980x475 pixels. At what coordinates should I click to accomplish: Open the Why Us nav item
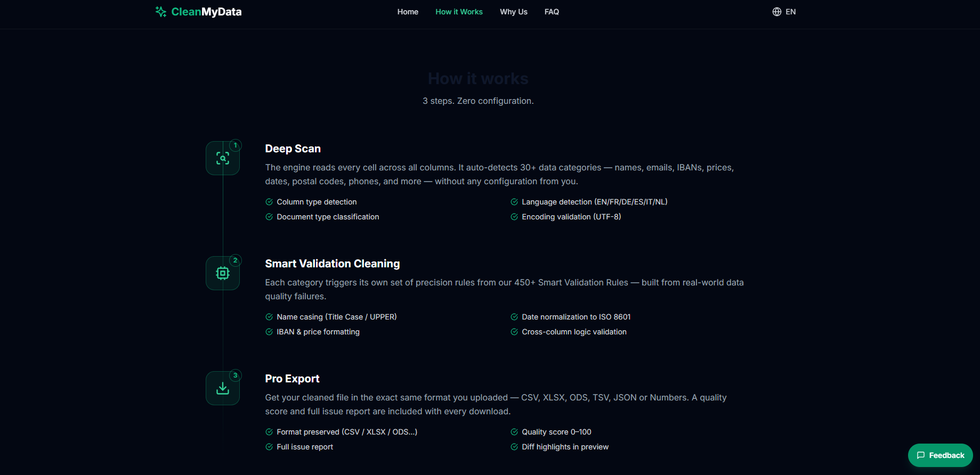tap(514, 12)
